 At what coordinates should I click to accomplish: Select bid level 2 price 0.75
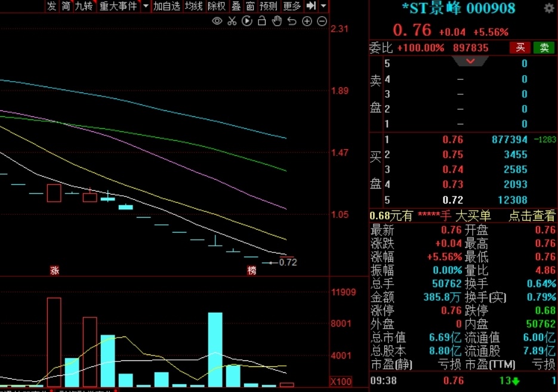(x=452, y=155)
